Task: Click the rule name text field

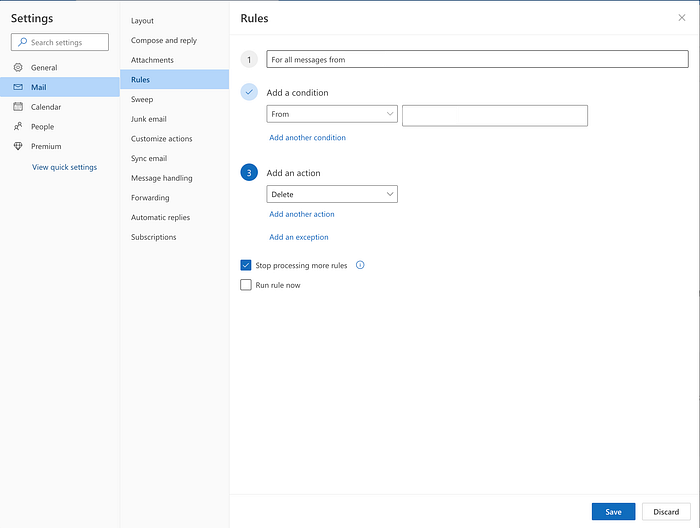Action: coord(477,59)
